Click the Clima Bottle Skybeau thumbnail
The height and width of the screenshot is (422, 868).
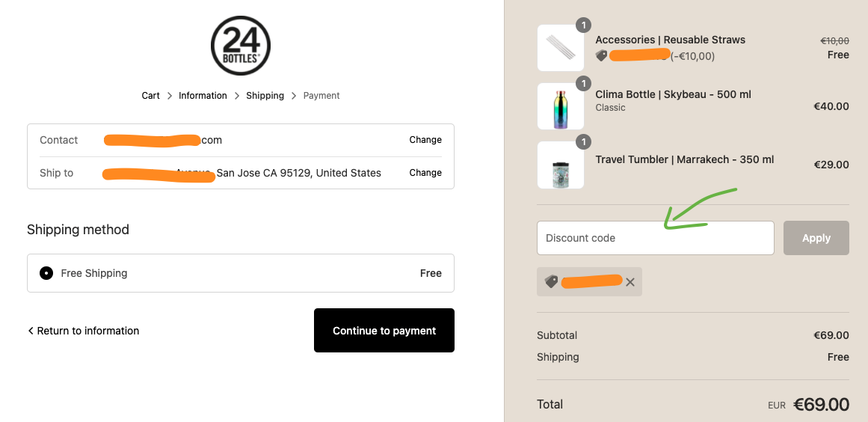[x=560, y=106]
